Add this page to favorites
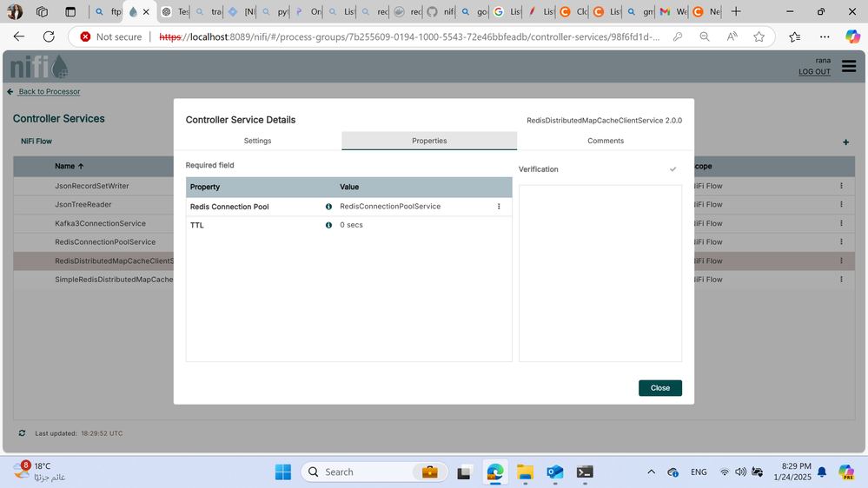This screenshot has height=488, width=868. [759, 36]
